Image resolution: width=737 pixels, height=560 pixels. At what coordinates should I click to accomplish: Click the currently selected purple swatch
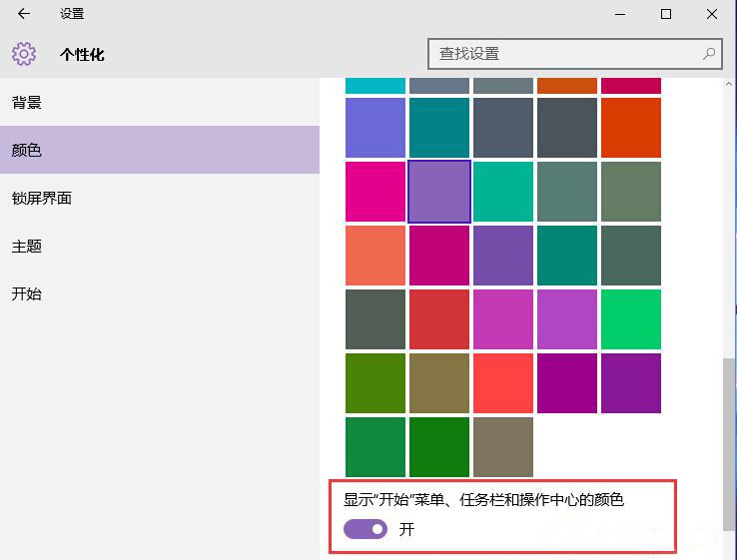[439, 191]
